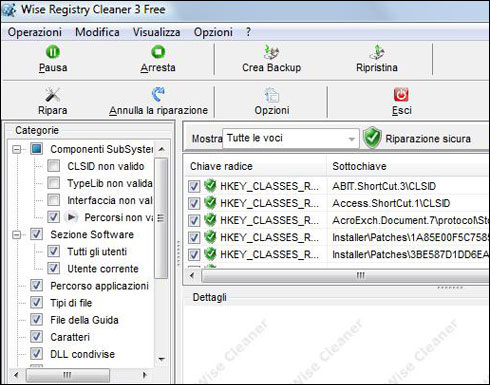
Task: Click the Arresta stop icon
Action: coord(158,52)
